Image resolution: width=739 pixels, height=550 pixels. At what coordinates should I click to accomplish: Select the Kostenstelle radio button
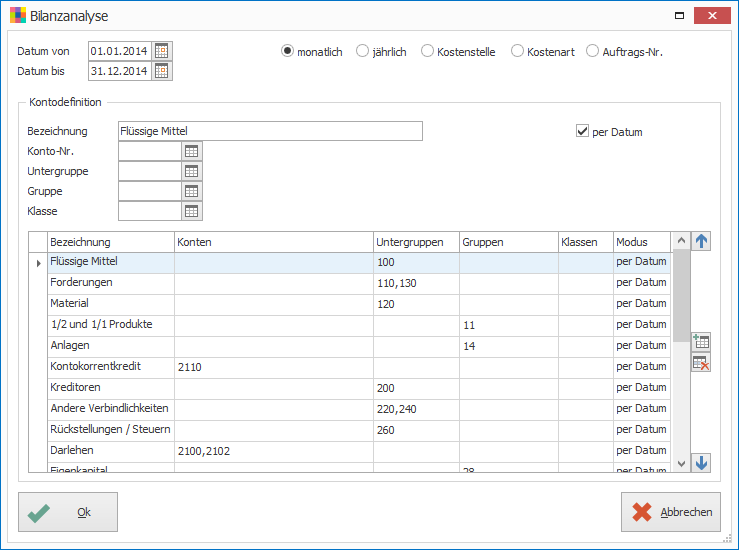click(x=427, y=51)
